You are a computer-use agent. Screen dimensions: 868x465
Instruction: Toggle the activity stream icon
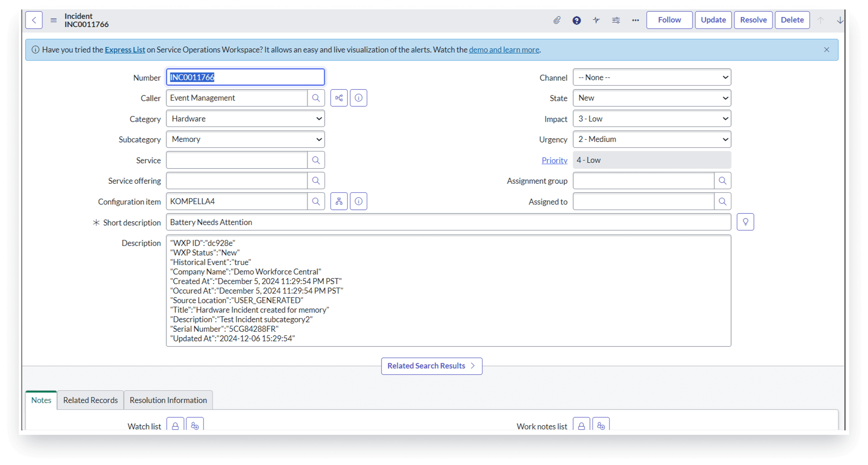pos(596,20)
